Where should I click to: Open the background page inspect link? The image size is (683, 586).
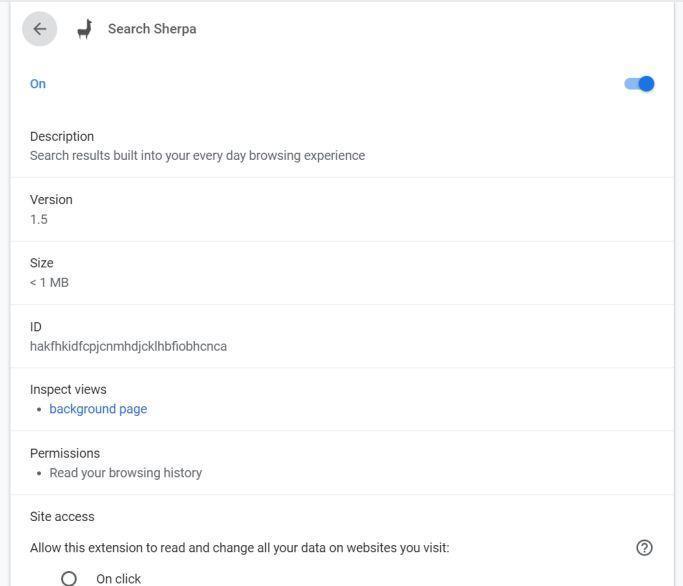coord(98,409)
